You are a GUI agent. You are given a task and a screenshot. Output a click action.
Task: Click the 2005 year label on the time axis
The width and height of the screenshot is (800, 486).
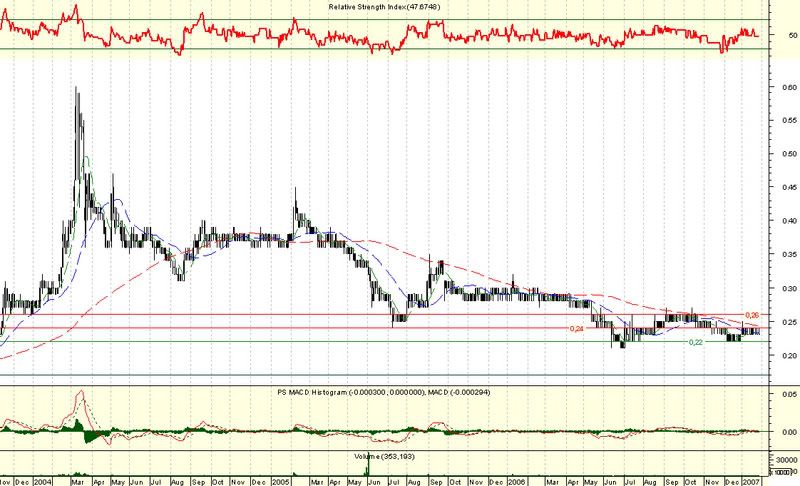pos(281,482)
